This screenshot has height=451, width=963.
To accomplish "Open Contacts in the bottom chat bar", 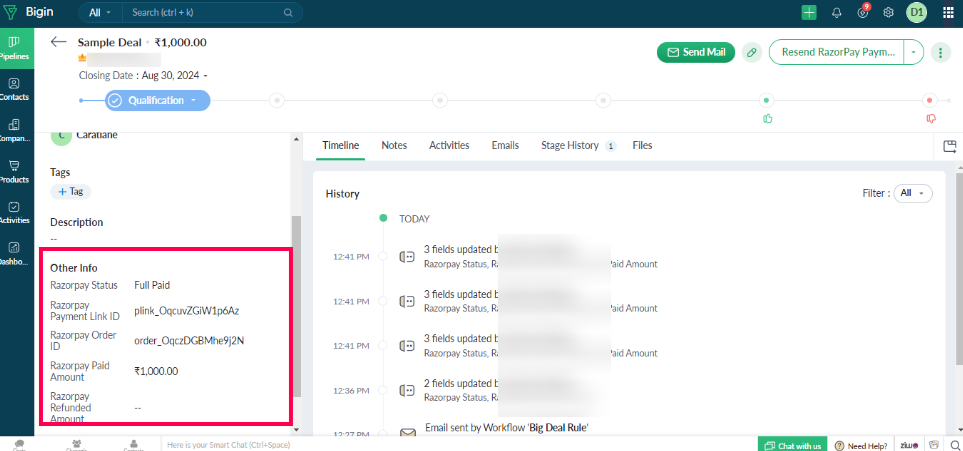I will click(133, 444).
